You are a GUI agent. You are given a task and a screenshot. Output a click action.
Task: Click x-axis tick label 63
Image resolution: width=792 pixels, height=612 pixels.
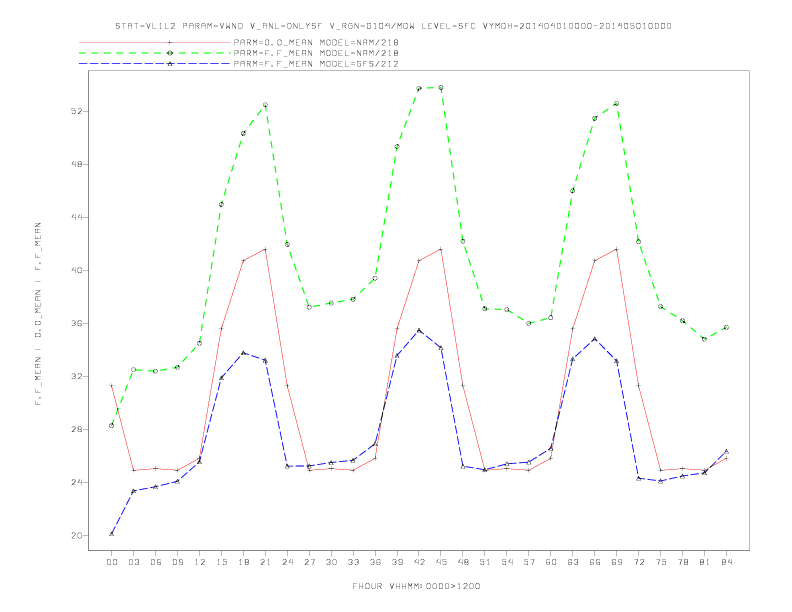pos(573,562)
